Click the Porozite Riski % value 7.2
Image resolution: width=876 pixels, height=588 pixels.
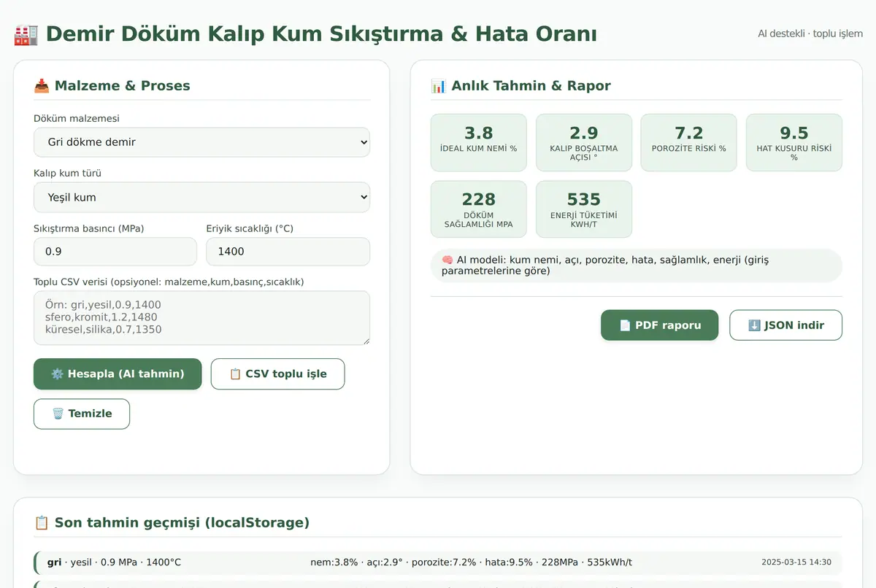(689, 133)
